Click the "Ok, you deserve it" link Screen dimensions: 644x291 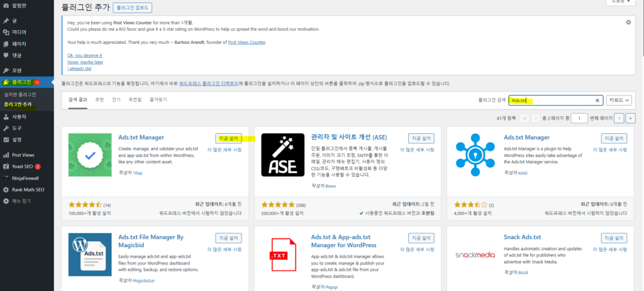pos(84,55)
